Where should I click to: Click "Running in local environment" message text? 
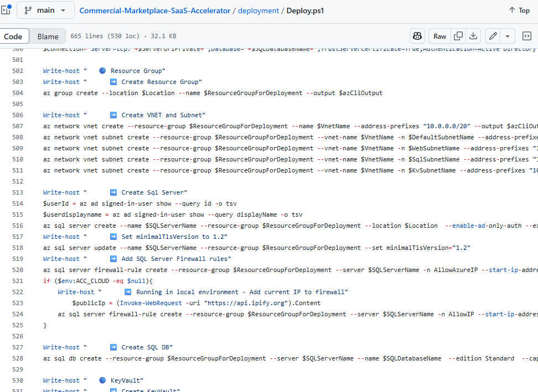[x=187, y=292]
